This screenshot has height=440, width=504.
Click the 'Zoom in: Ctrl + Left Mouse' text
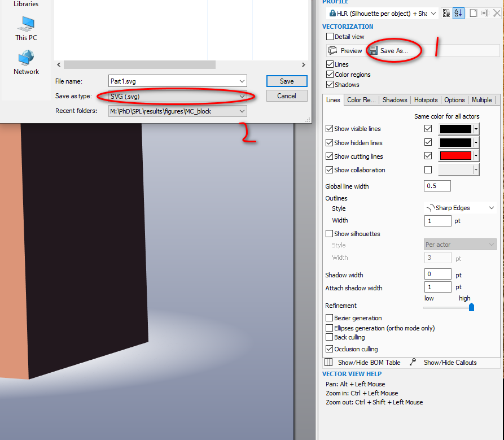362,393
